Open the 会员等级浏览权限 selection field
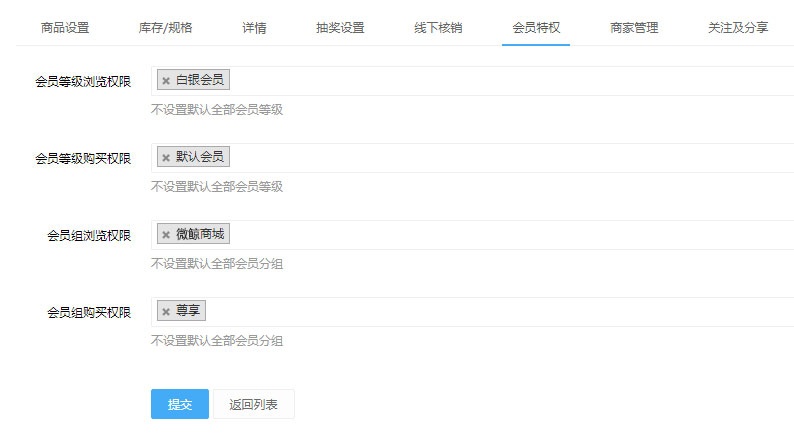Viewport: 794px width, 433px height. tap(500, 81)
